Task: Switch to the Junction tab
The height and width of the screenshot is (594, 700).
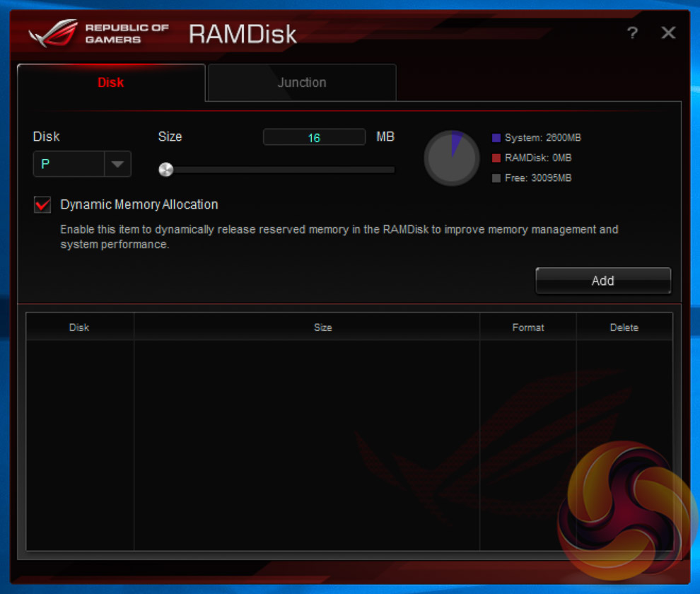Action: tap(302, 83)
